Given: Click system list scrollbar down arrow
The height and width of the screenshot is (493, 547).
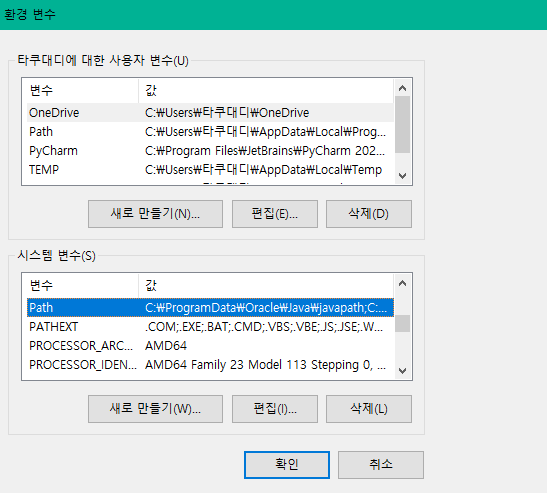Looking at the screenshot, I should (402, 371).
